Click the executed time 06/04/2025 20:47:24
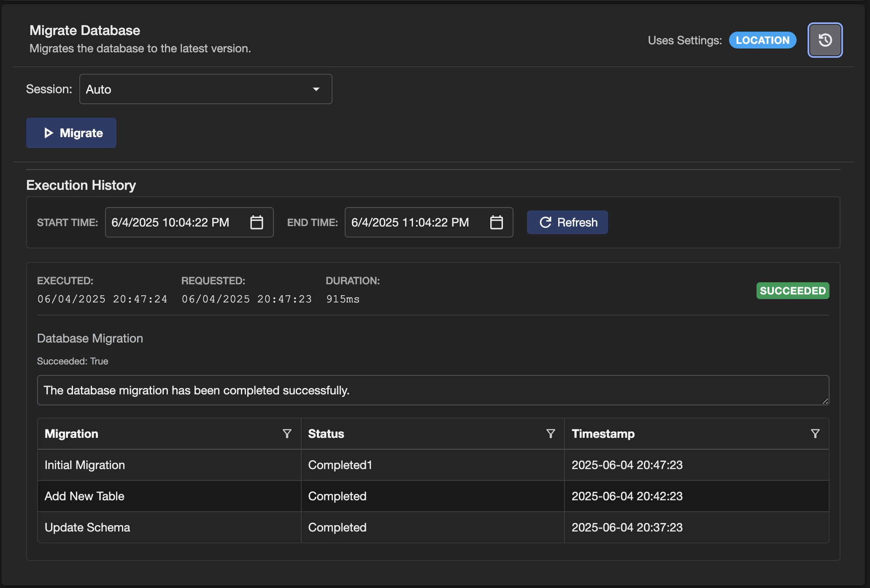This screenshot has width=870, height=588. [x=103, y=299]
